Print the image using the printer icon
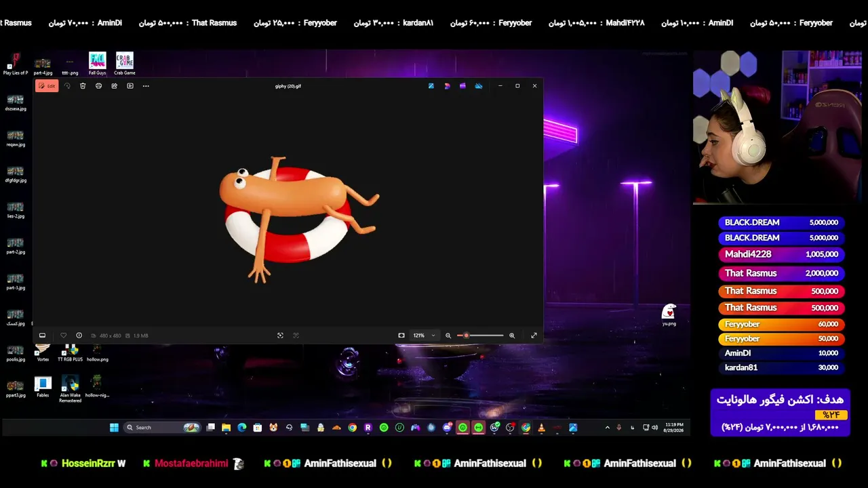 click(x=98, y=86)
